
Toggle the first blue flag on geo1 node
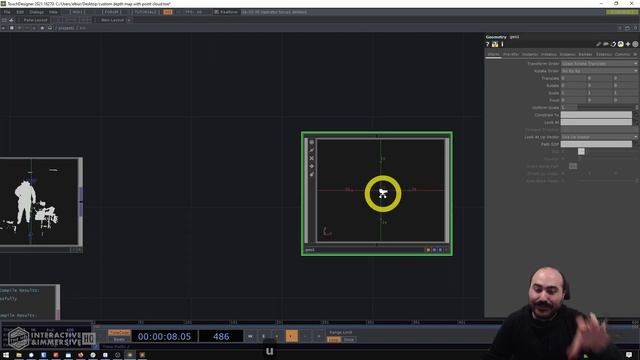pyautogui.click(x=434, y=250)
